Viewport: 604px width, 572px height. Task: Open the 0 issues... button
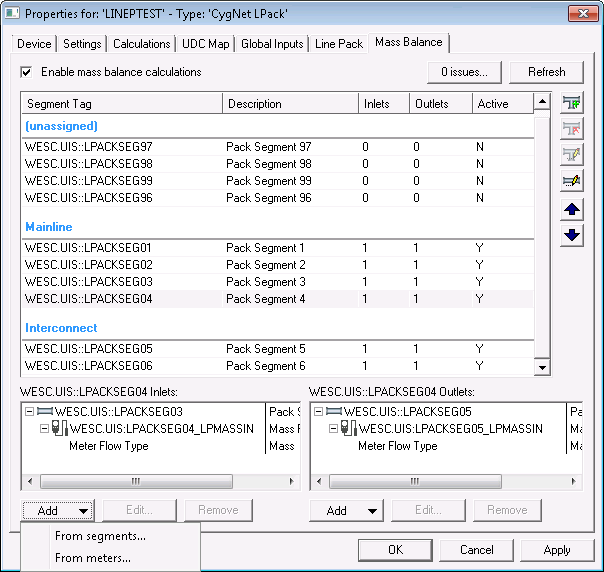click(x=464, y=72)
